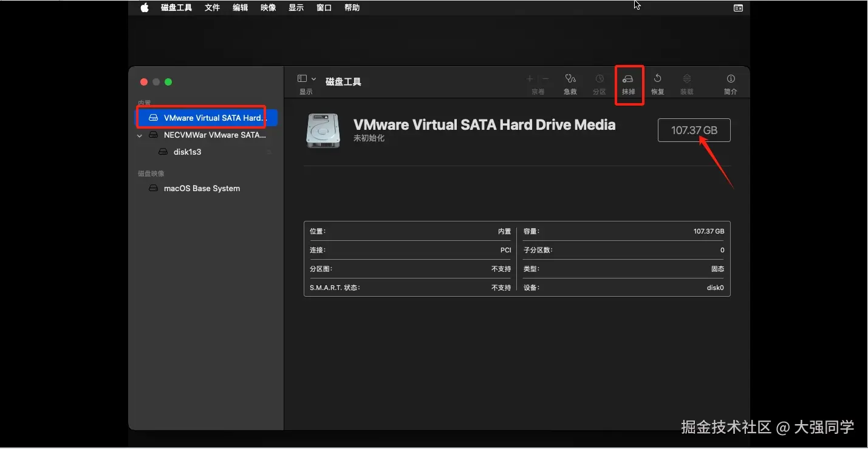Run First Aid with 急救 icon
The image size is (868, 449).
[x=570, y=79]
